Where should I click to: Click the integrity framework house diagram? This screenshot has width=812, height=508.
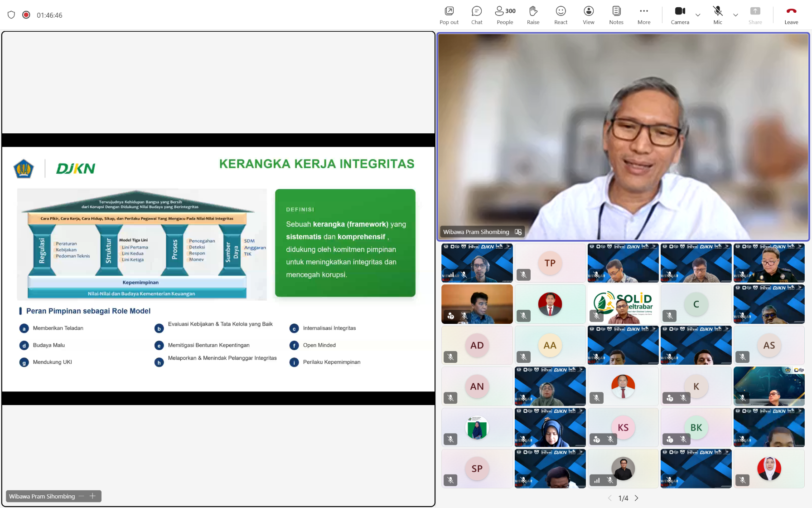142,244
